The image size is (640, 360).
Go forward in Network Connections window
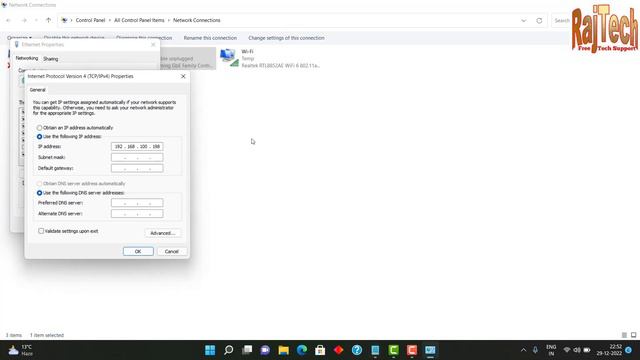coord(24,20)
